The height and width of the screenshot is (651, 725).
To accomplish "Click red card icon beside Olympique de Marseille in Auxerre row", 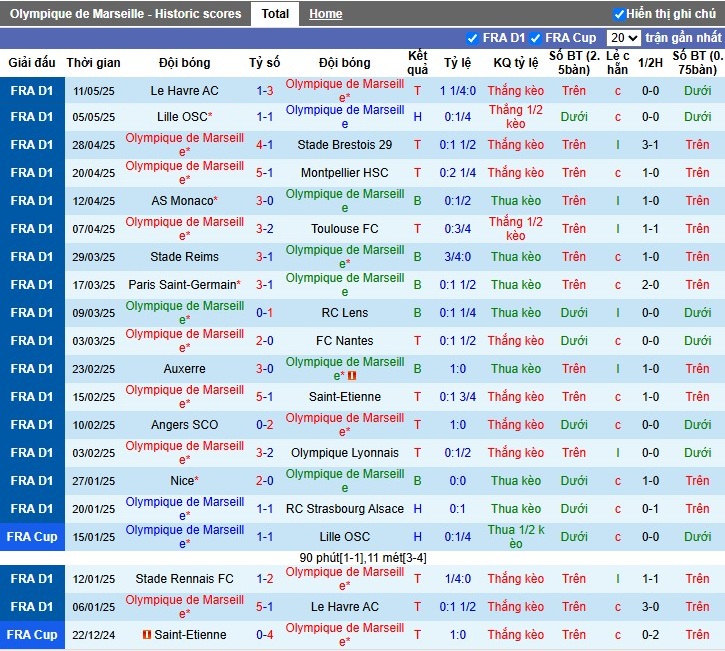I will point(351,376).
